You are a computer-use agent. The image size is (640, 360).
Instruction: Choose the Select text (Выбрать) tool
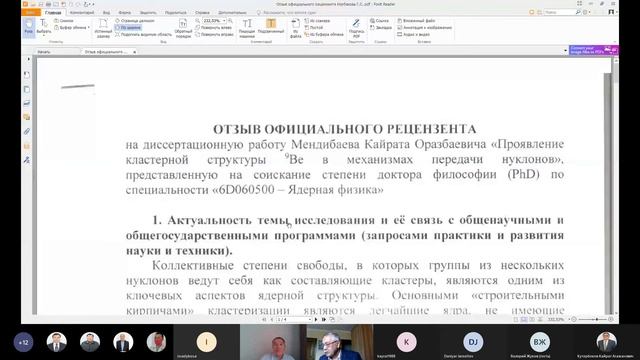(44, 27)
